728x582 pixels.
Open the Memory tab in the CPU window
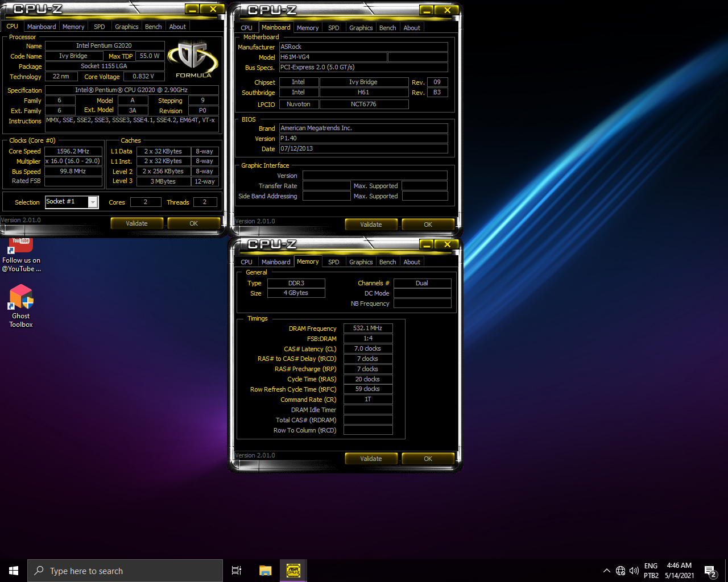(73, 27)
